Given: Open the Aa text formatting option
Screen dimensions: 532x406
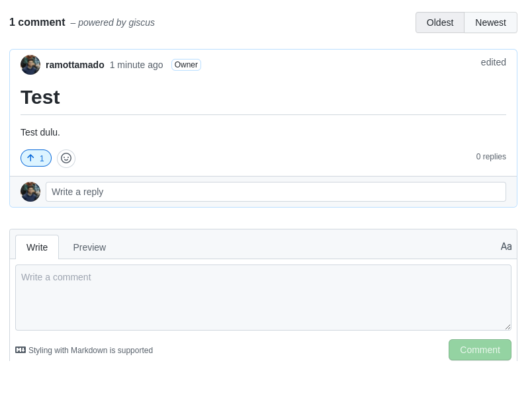Looking at the screenshot, I should [x=506, y=246].
